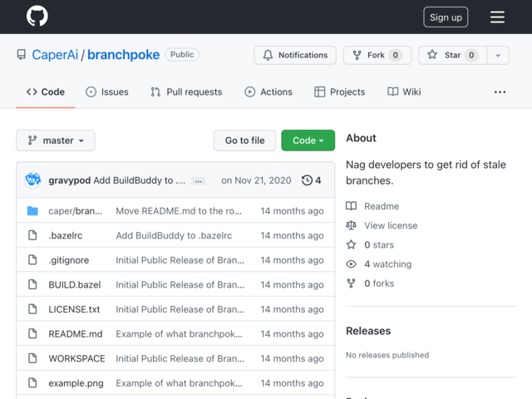Click the commit date 'on Nov 21, 2020'

(256, 180)
